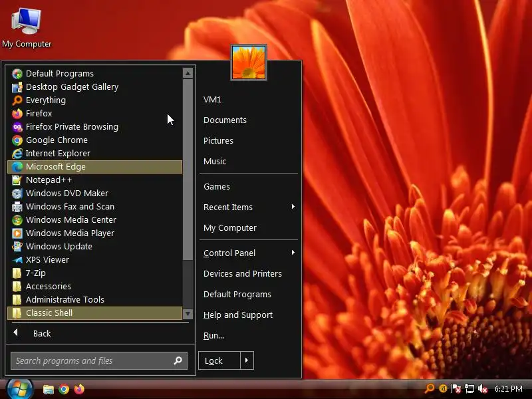This screenshot has height=399, width=532.
Task: Click magnifier icon in search box
Action: click(178, 360)
